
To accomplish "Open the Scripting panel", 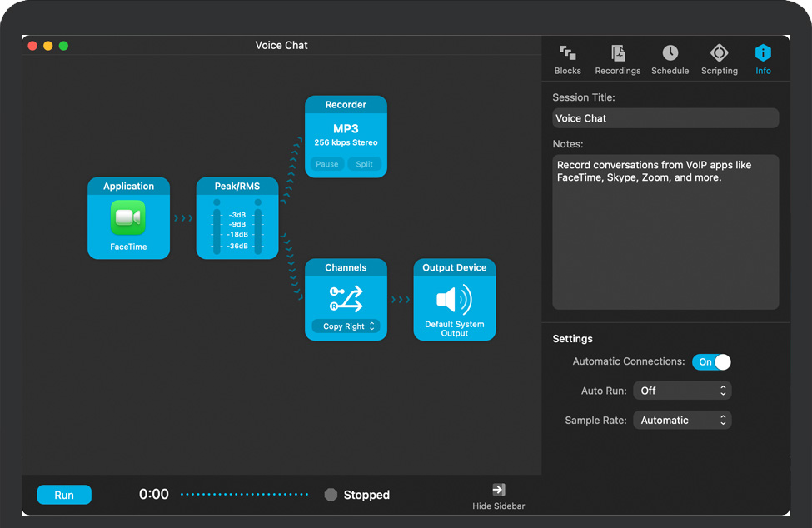I will [720, 60].
